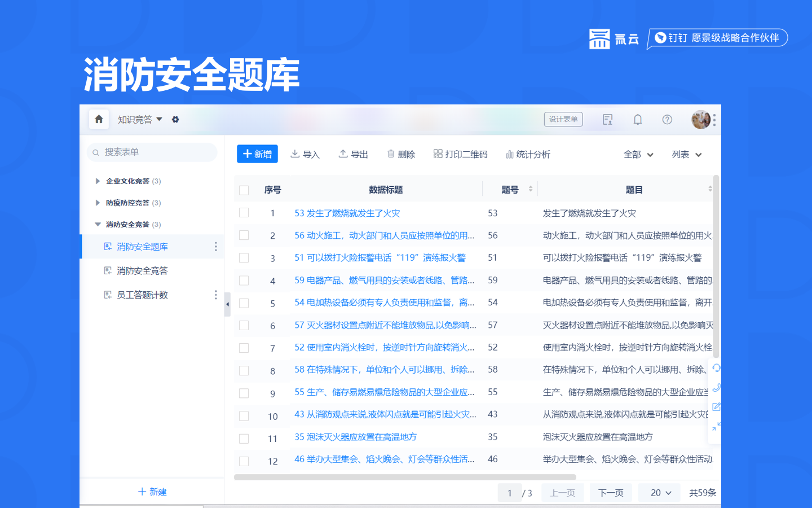This screenshot has height=508, width=812.
Task: Open the form list icon in header
Action: [607, 120]
